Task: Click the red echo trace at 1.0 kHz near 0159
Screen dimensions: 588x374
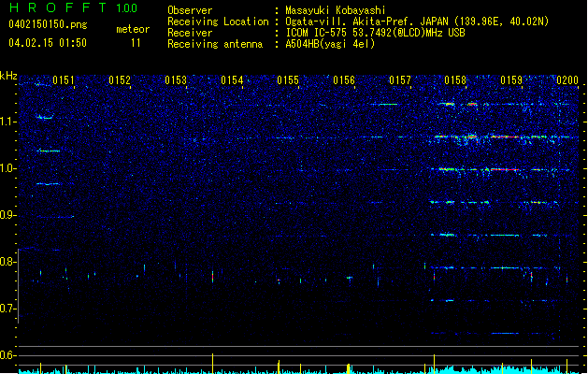Action: click(x=505, y=169)
